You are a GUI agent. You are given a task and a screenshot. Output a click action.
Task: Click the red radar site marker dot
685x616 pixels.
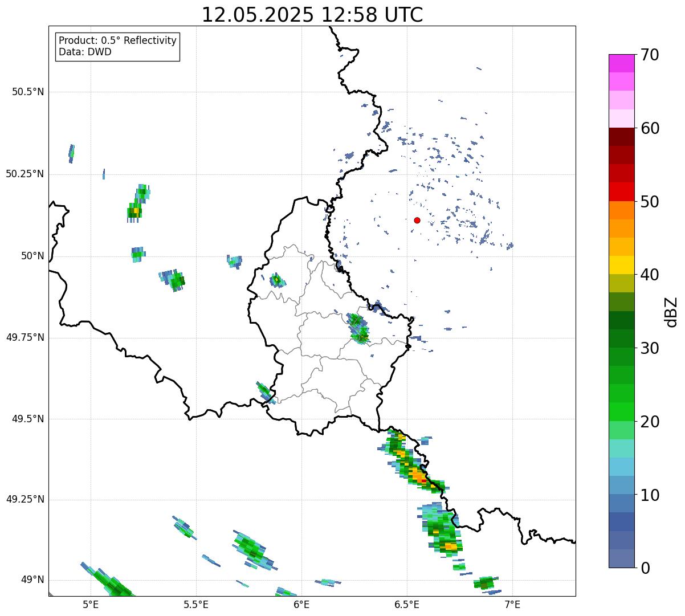coord(417,220)
